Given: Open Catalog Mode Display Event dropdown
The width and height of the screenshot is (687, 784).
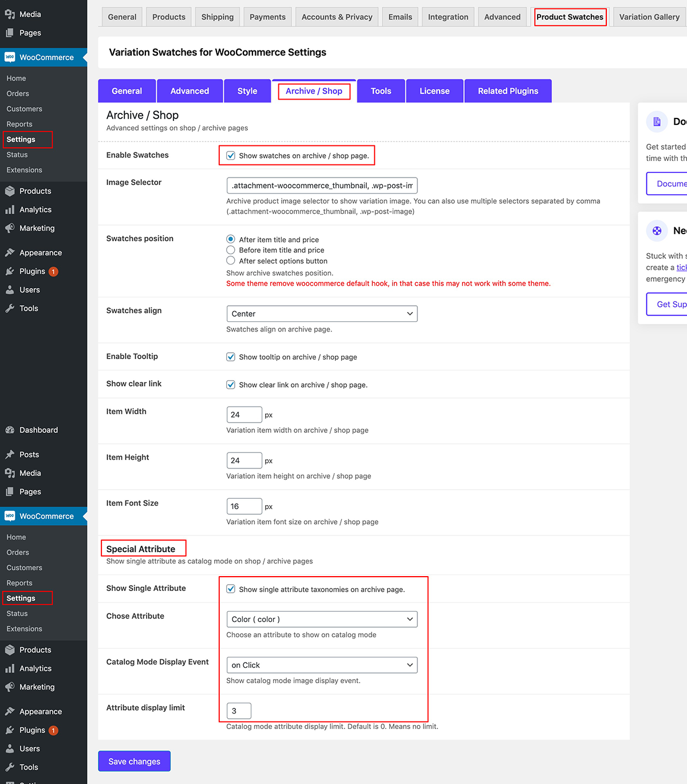Looking at the screenshot, I should click(322, 665).
